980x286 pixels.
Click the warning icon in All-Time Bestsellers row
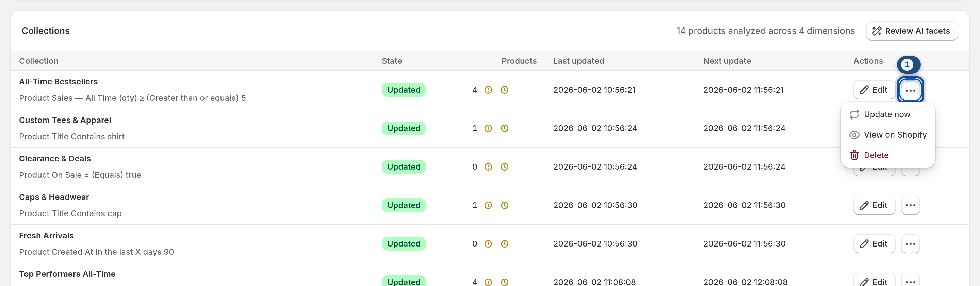pyautogui.click(x=488, y=90)
